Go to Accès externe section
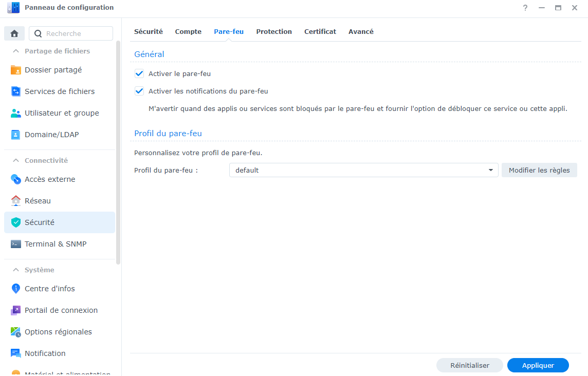The height and width of the screenshot is (376, 588). pos(50,179)
